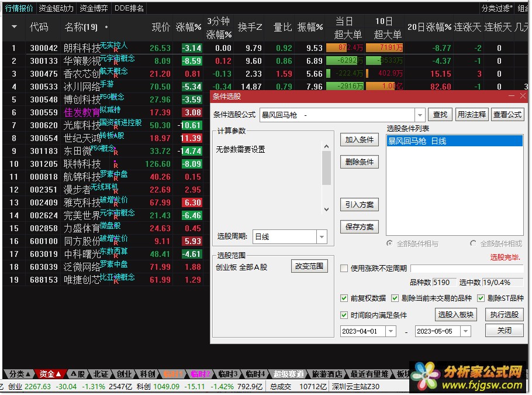Click 深圳云主站Z30 in status bar

pos(355,386)
